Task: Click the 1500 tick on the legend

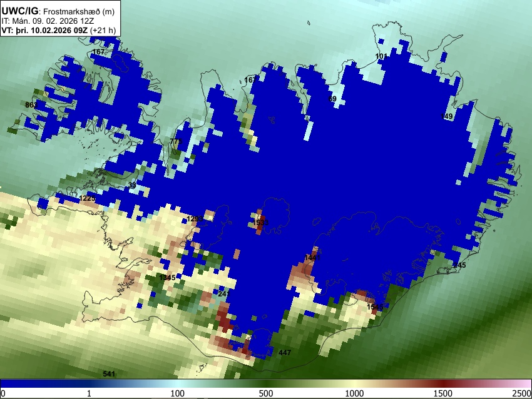Action: pos(443,393)
